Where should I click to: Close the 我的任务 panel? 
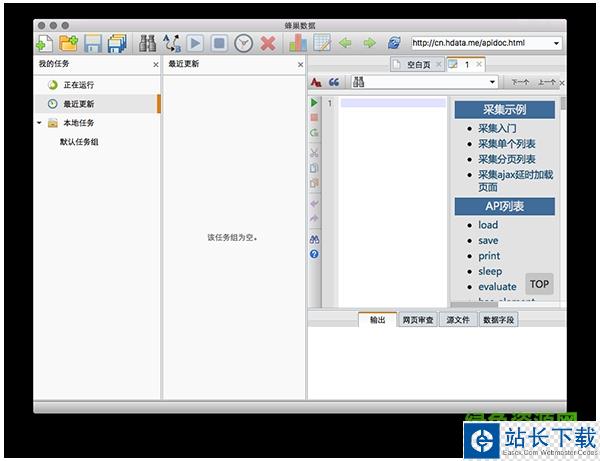tap(155, 64)
